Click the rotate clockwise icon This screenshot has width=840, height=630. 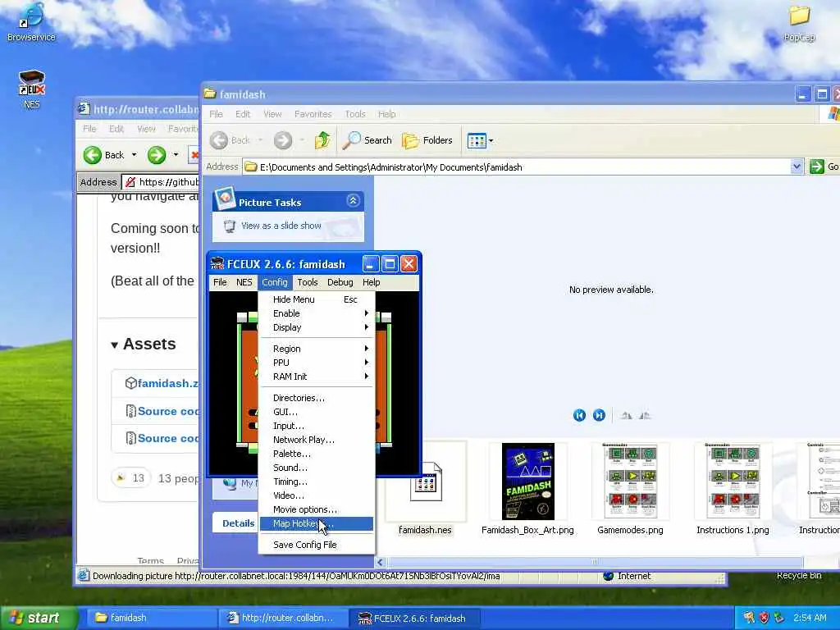(x=626, y=415)
